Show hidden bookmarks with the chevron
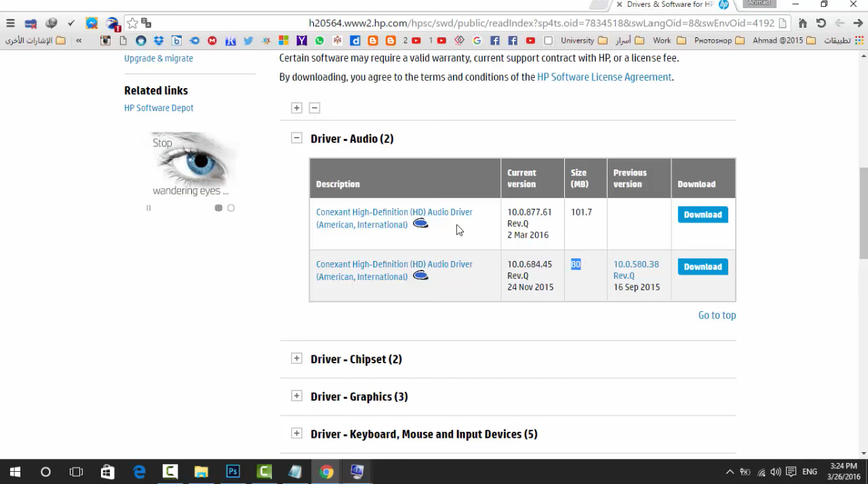 [79, 41]
